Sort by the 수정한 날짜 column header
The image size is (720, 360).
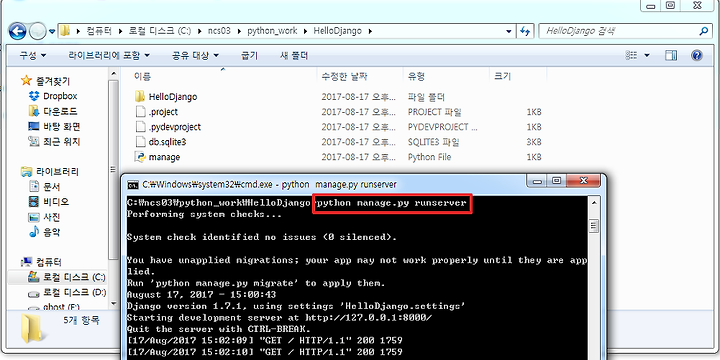point(344,76)
